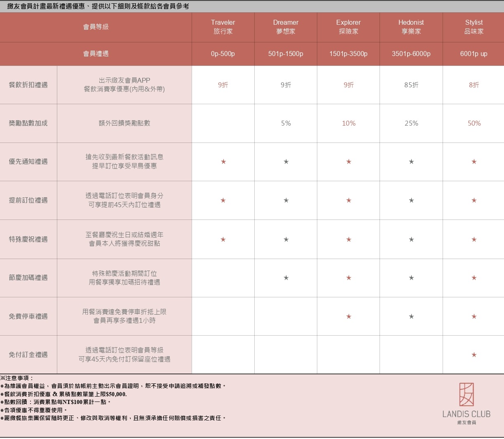The height and width of the screenshot is (439, 504).
Task: Click the 優先通知禮遇 star under Explorer
Action: 348,161
